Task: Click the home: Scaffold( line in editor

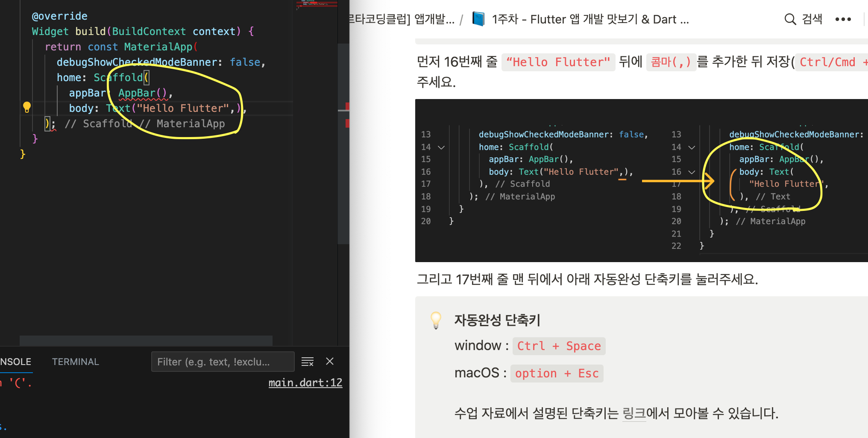Action: (103, 78)
